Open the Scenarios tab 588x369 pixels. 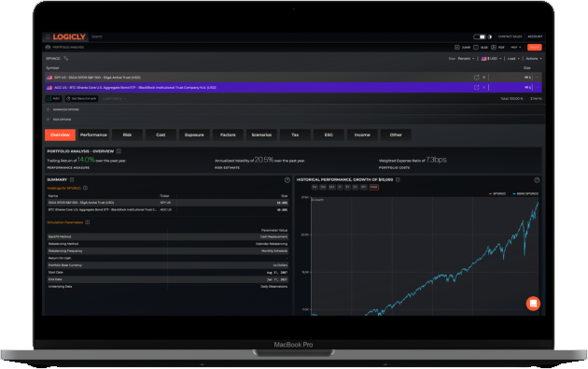[x=261, y=135]
